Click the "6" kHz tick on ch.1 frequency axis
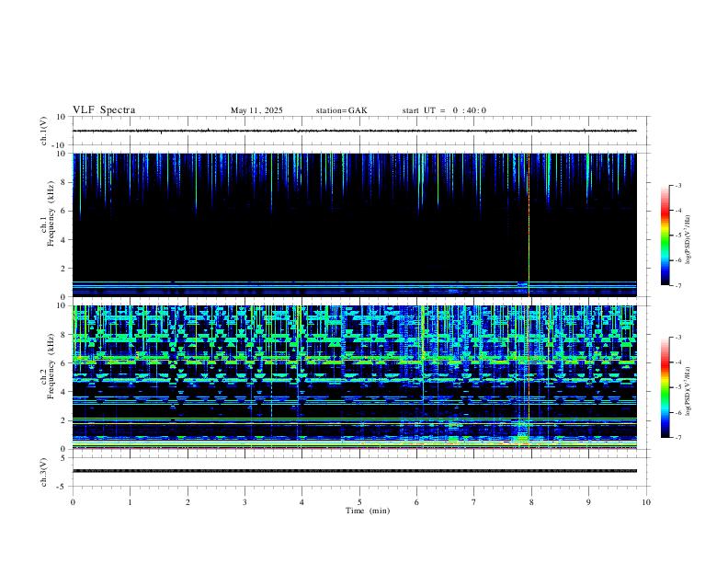728x563 pixels. coord(64,212)
